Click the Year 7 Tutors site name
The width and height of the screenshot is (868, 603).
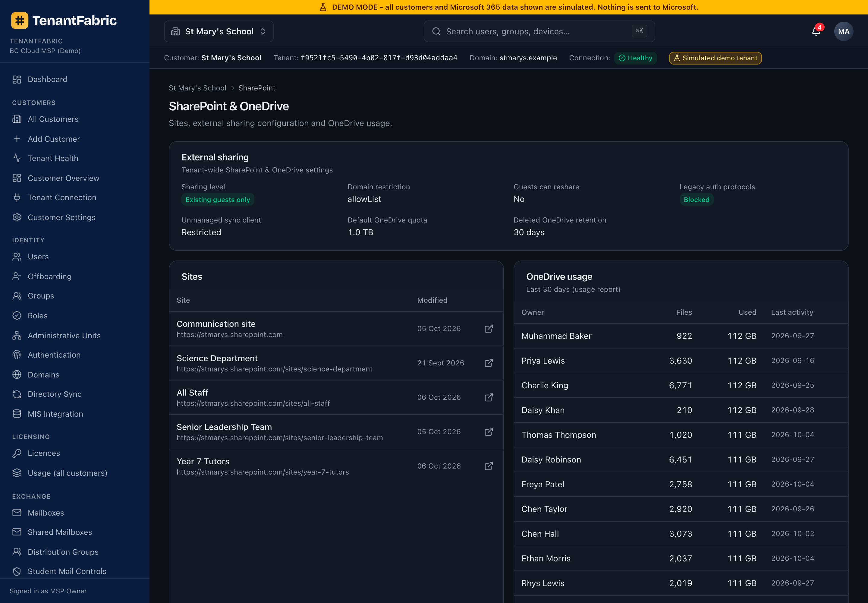tap(203, 461)
